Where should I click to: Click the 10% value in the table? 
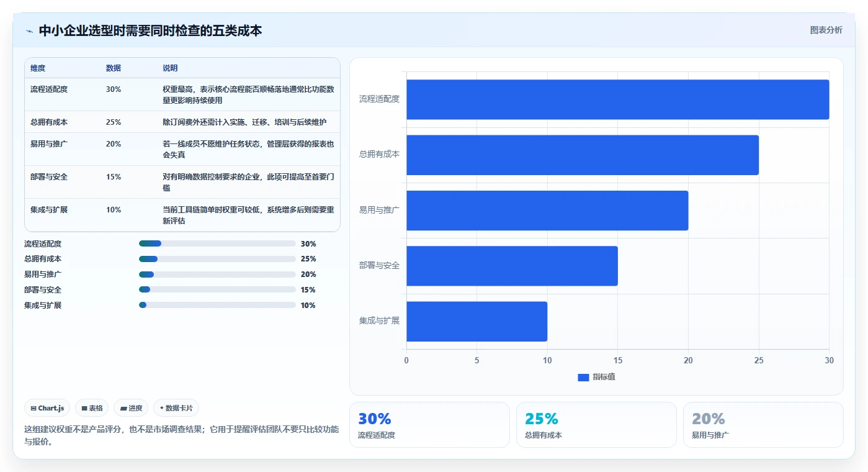pyautogui.click(x=114, y=210)
